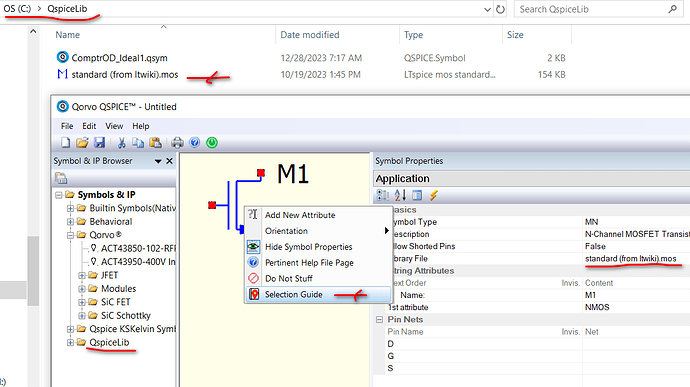Click the up arrow of Explorer navigation scrollbar

click(x=33, y=31)
